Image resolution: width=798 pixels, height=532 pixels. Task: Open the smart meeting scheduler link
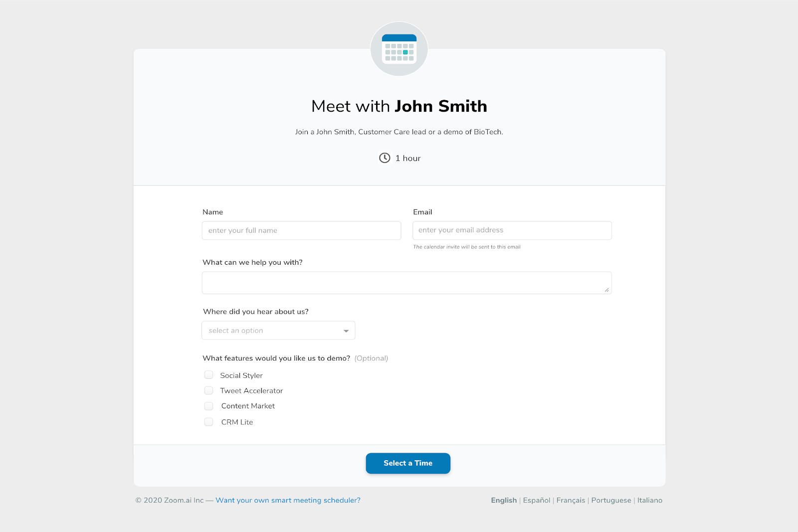(288, 500)
